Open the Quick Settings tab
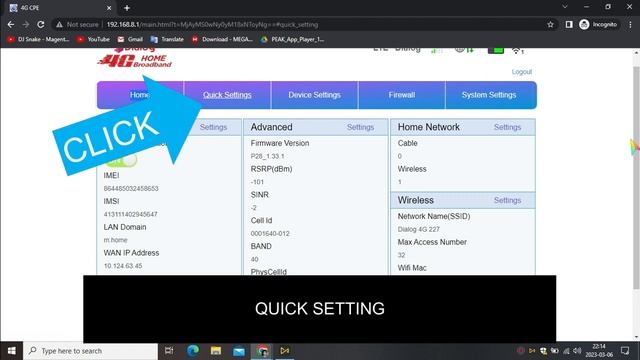 point(227,95)
